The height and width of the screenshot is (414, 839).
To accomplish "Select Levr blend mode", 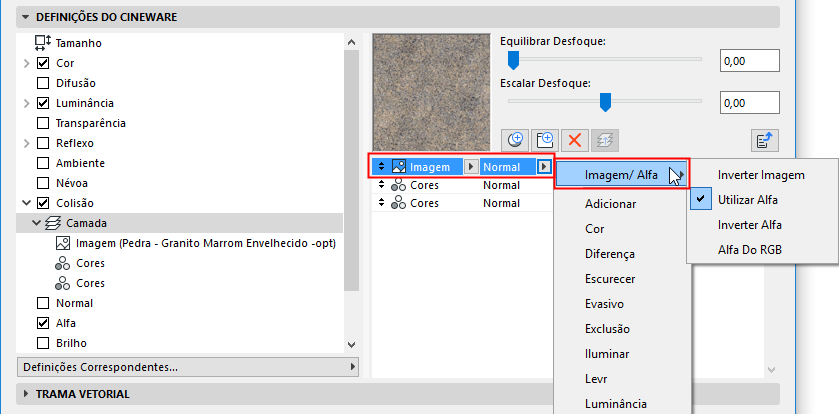I will pos(596,379).
